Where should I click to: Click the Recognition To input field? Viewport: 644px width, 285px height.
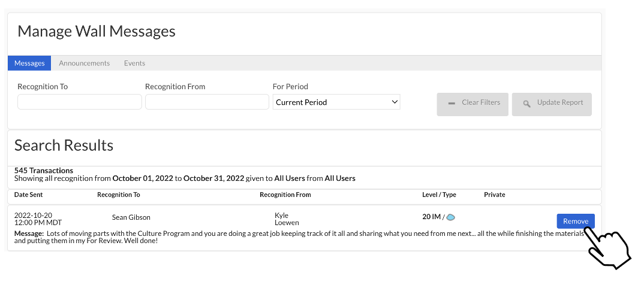point(80,102)
